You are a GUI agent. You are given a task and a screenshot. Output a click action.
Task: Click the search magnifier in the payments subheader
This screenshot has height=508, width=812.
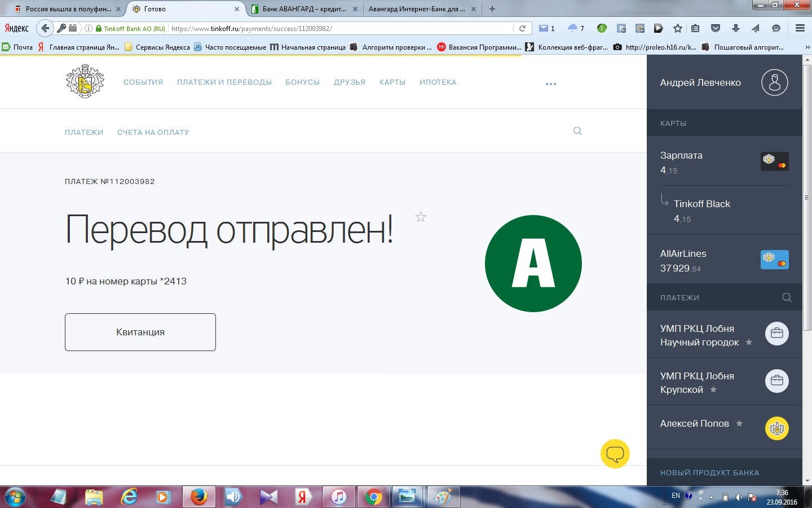point(577,131)
